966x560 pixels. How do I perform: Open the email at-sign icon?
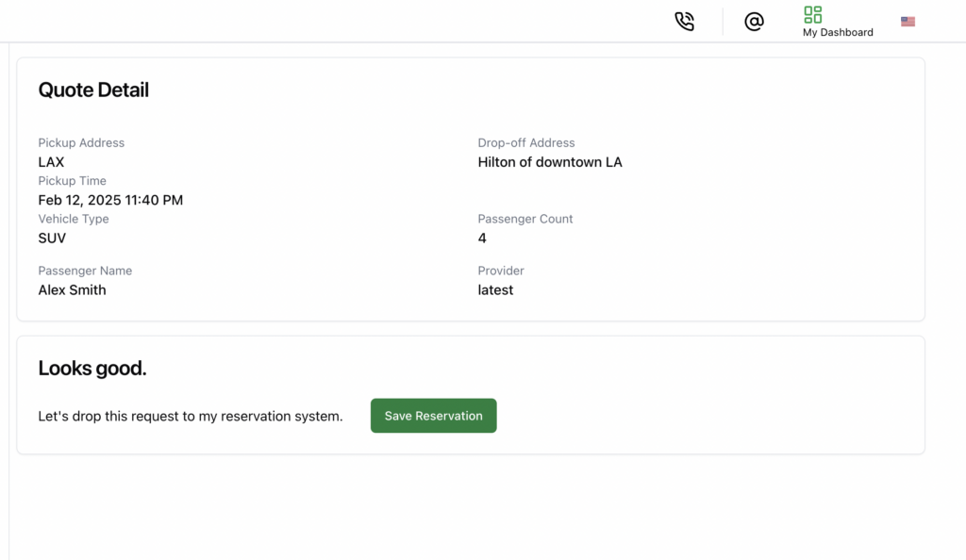(754, 22)
